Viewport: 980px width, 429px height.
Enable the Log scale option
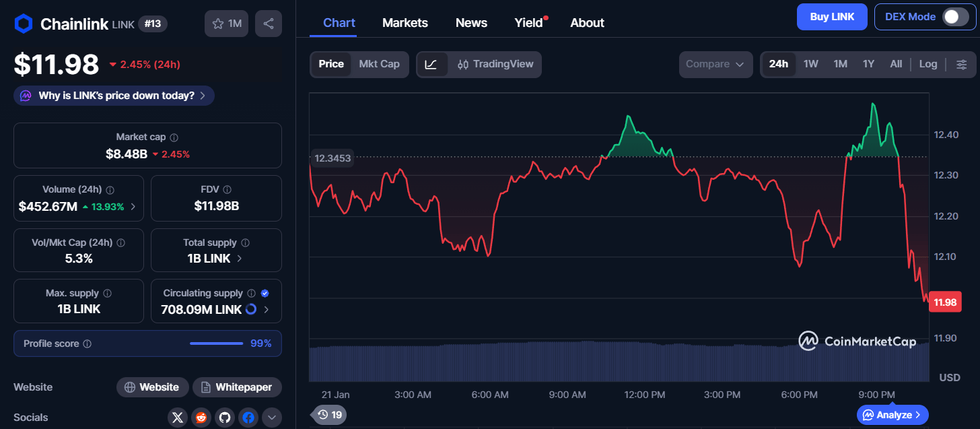click(x=928, y=64)
